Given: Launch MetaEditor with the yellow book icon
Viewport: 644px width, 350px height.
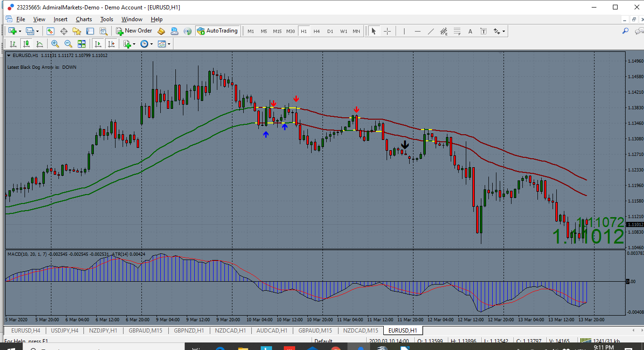Looking at the screenshot, I should click(161, 31).
